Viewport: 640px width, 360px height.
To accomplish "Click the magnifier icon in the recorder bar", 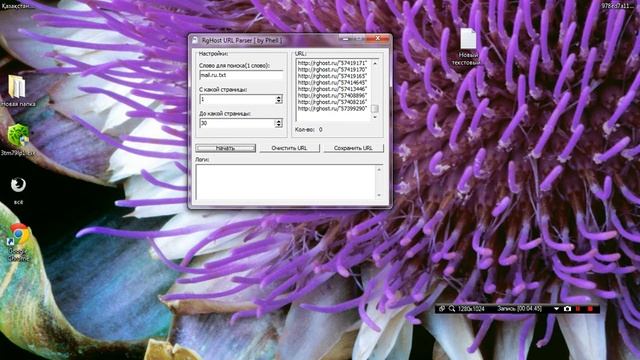I will click(451, 309).
